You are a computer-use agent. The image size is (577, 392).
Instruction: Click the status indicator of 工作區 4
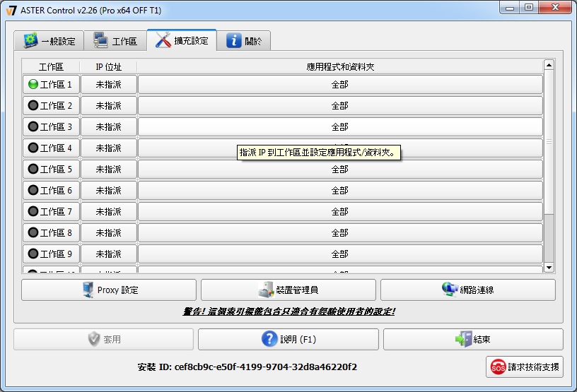(33, 148)
